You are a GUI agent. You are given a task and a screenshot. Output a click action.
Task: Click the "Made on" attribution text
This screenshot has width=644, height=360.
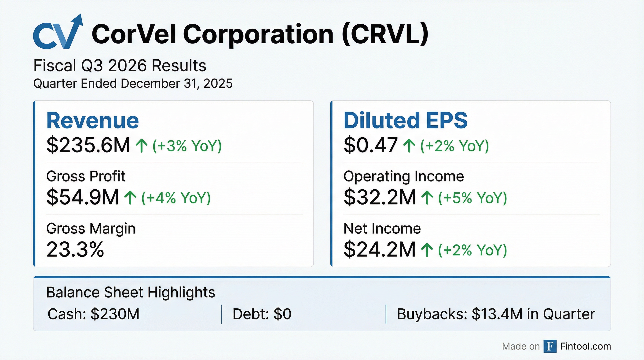click(521, 346)
